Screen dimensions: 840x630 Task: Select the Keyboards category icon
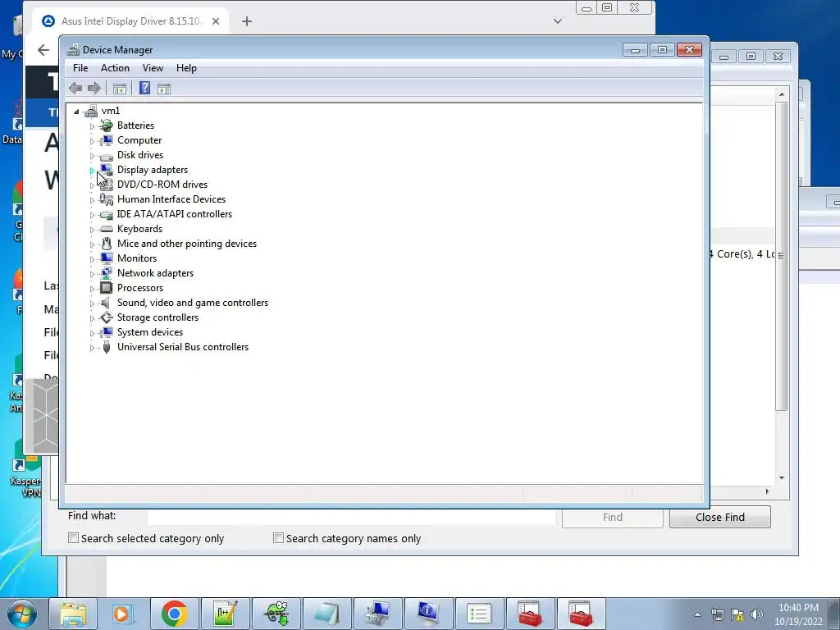107,229
